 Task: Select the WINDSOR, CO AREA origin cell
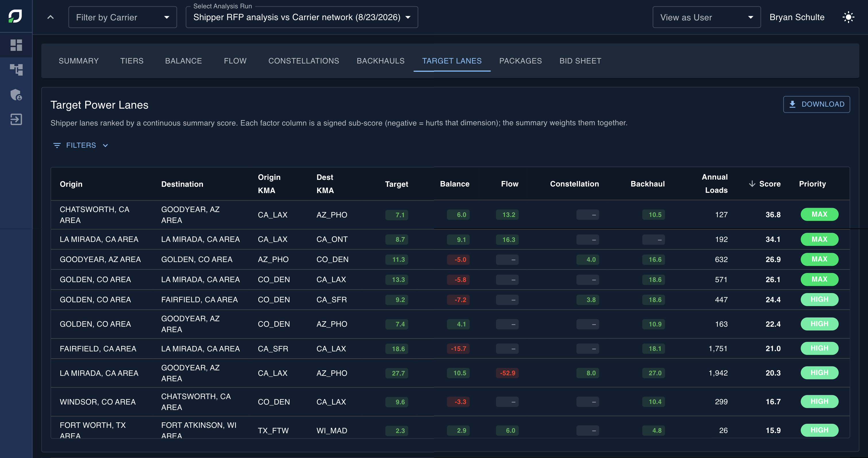pos(98,402)
